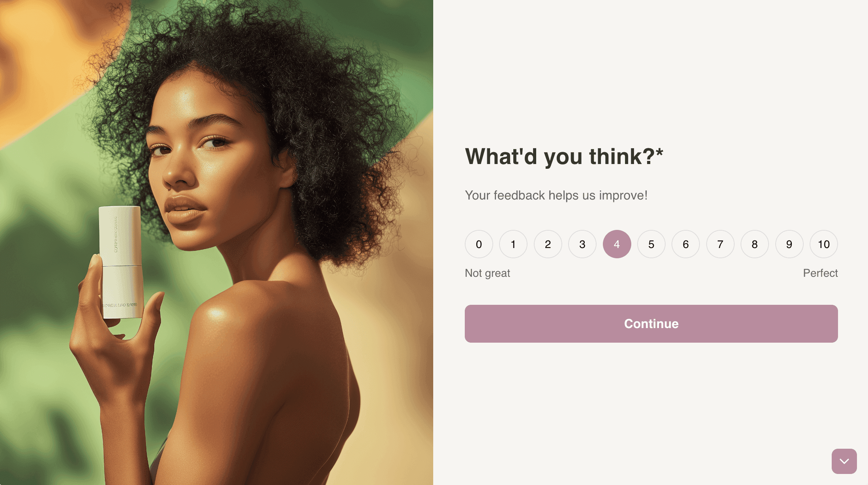The image size is (868, 485).
Task: Click the 'Not great' scale label
Action: point(487,273)
